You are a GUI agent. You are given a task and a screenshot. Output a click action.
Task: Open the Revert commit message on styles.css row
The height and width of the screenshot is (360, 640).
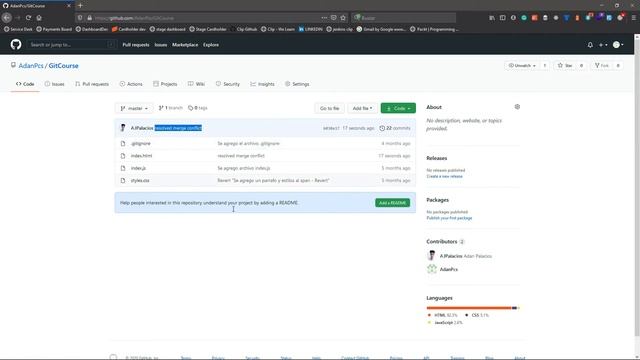[x=273, y=180]
